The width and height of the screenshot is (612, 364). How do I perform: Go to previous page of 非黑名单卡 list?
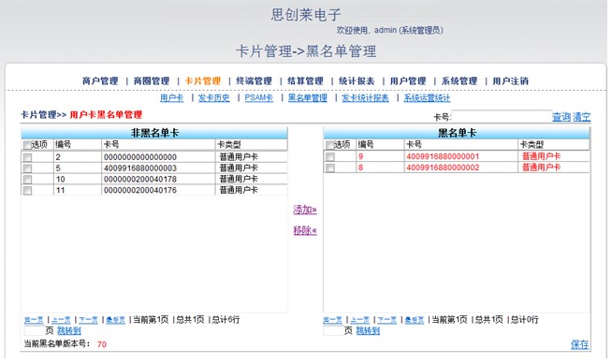pyautogui.click(x=61, y=320)
